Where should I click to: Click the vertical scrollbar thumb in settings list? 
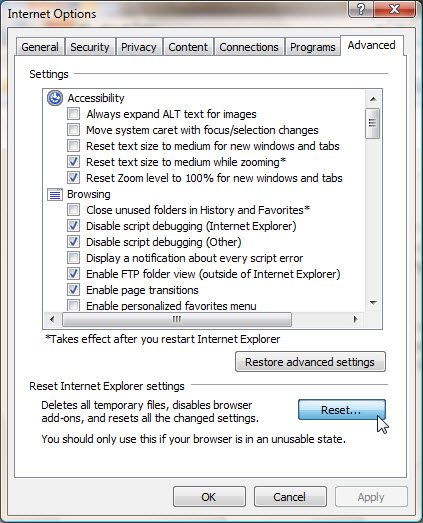373,123
